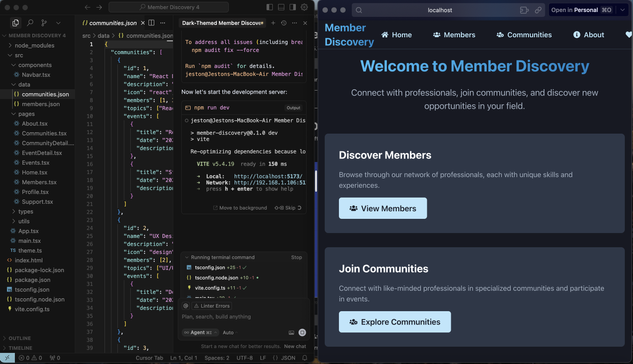Open chat panel more options ellipsis
633x364 pixels.
click(294, 23)
